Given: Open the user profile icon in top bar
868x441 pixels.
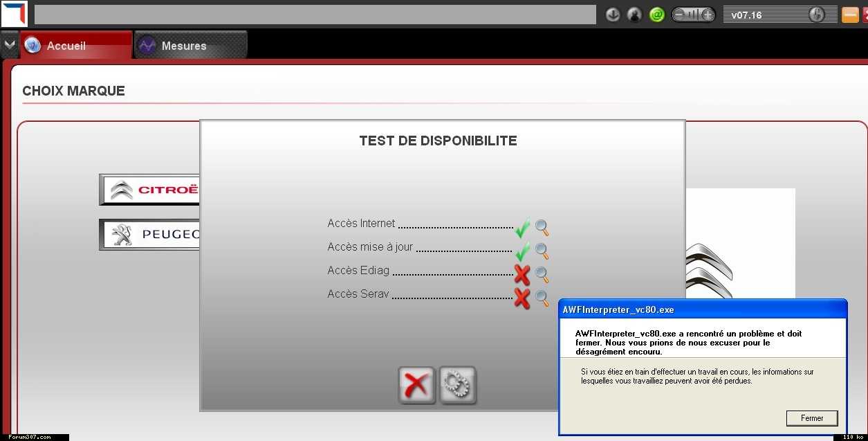Looking at the screenshot, I should point(634,14).
